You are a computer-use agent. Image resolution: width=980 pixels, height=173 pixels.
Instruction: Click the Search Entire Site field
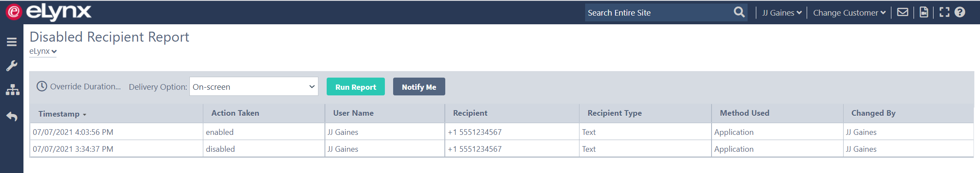(x=658, y=13)
